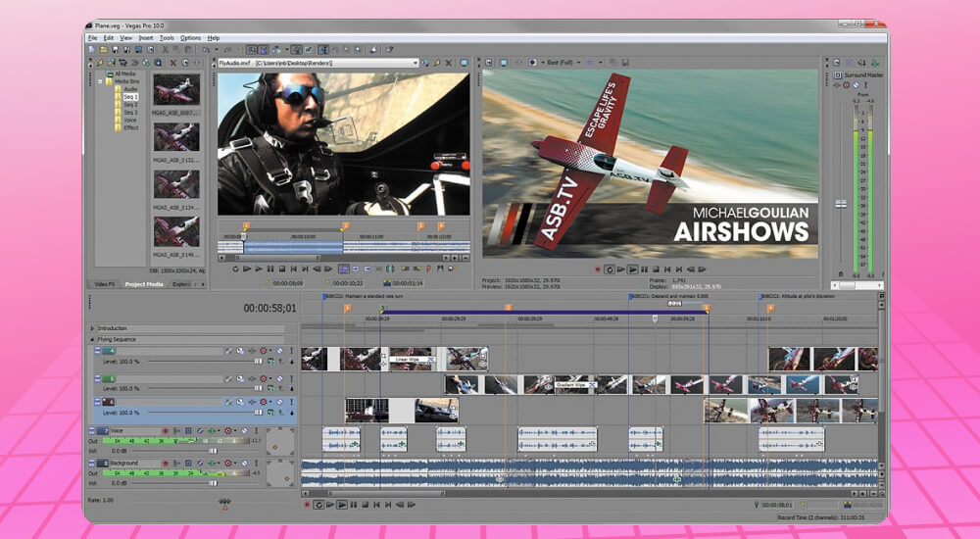This screenshot has width=980, height=539.
Task: Stop playback in the Trimmer transport
Action: [282, 269]
